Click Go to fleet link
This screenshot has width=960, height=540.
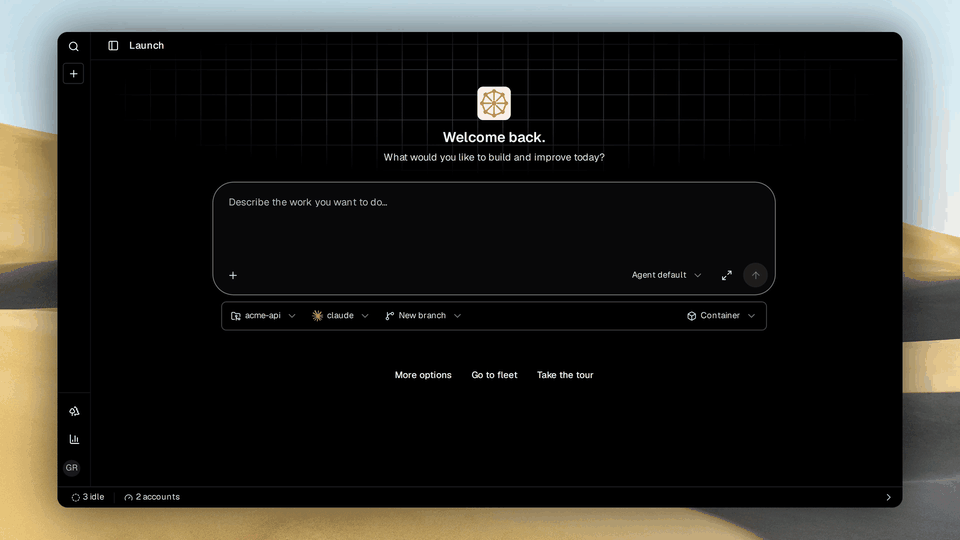[x=494, y=375]
